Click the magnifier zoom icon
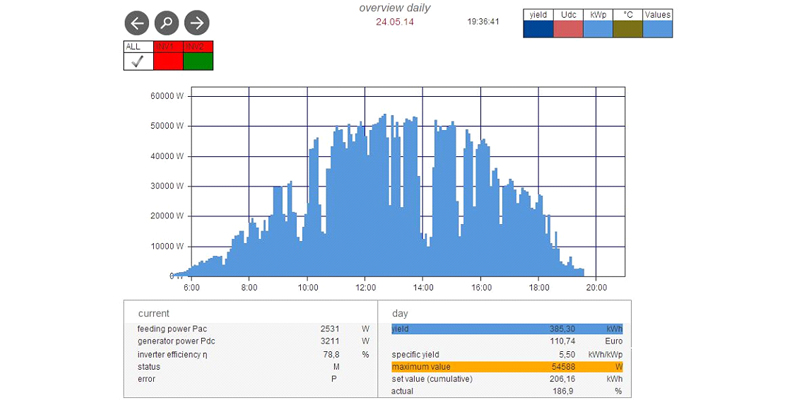 click(x=167, y=23)
